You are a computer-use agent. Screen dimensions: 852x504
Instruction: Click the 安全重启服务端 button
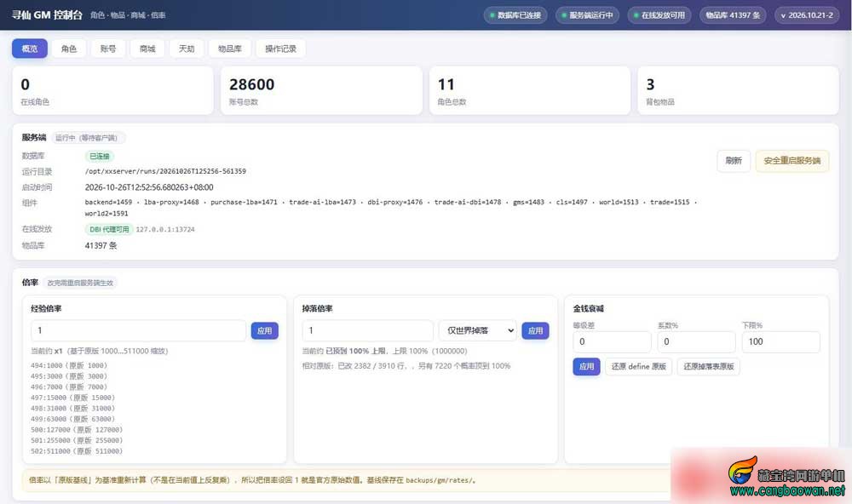[792, 161]
